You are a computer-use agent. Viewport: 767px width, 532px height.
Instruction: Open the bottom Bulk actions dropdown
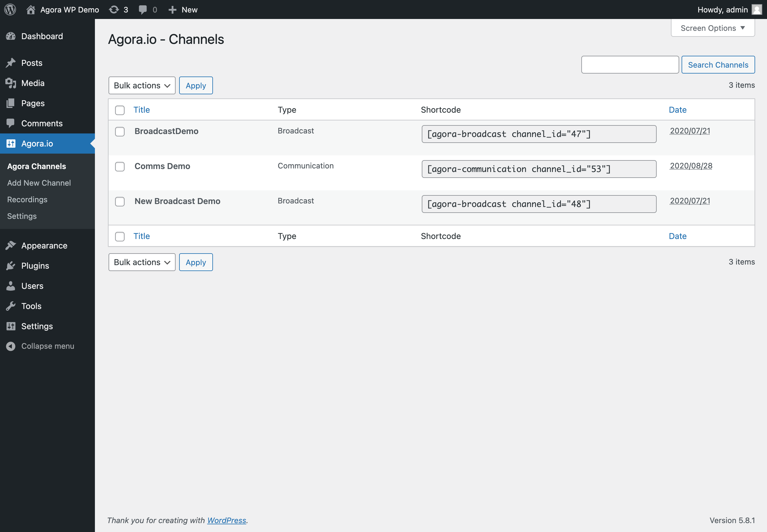point(142,262)
